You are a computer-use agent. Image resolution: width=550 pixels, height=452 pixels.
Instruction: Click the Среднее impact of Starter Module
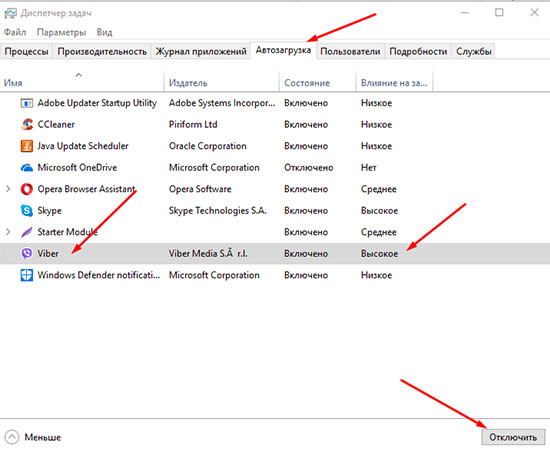click(x=379, y=232)
